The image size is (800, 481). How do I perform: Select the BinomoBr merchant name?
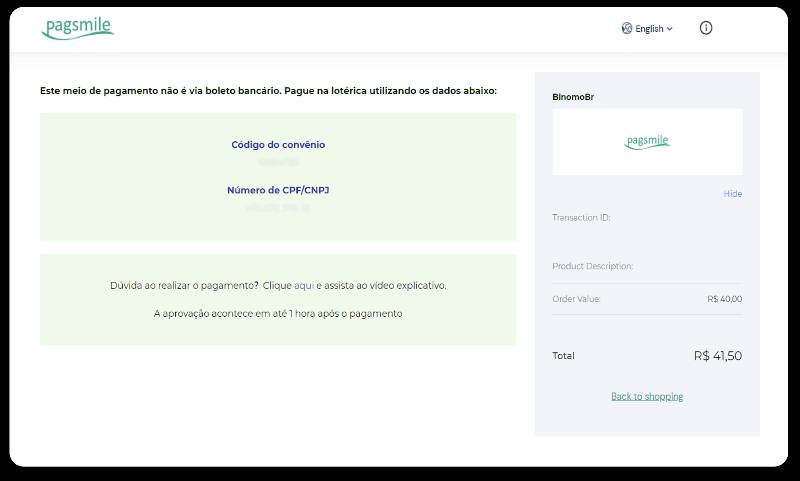[x=573, y=97]
